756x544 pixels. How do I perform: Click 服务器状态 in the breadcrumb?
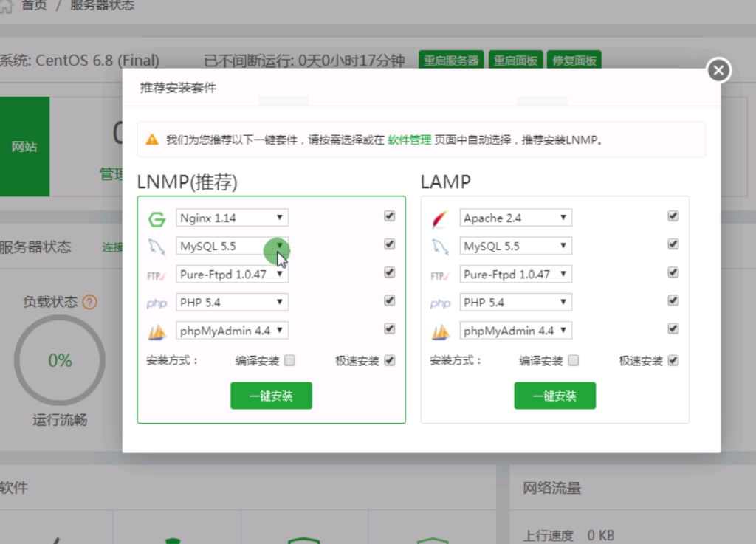(103, 4)
